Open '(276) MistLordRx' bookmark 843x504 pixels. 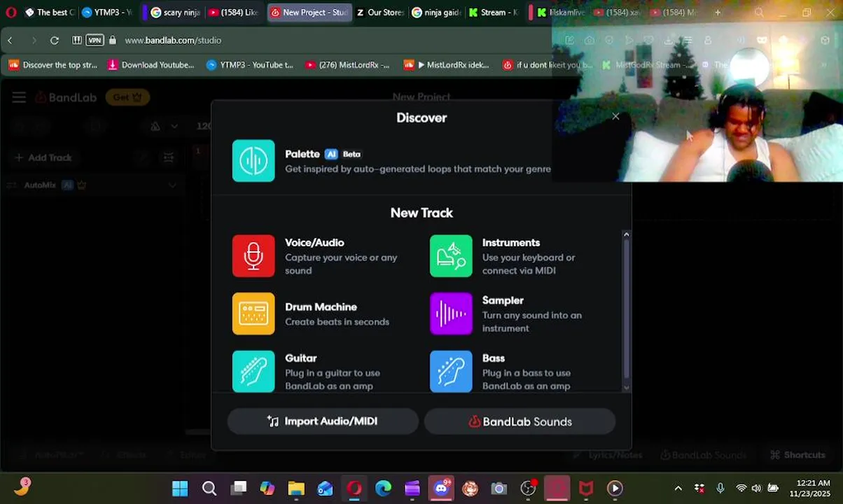(347, 65)
